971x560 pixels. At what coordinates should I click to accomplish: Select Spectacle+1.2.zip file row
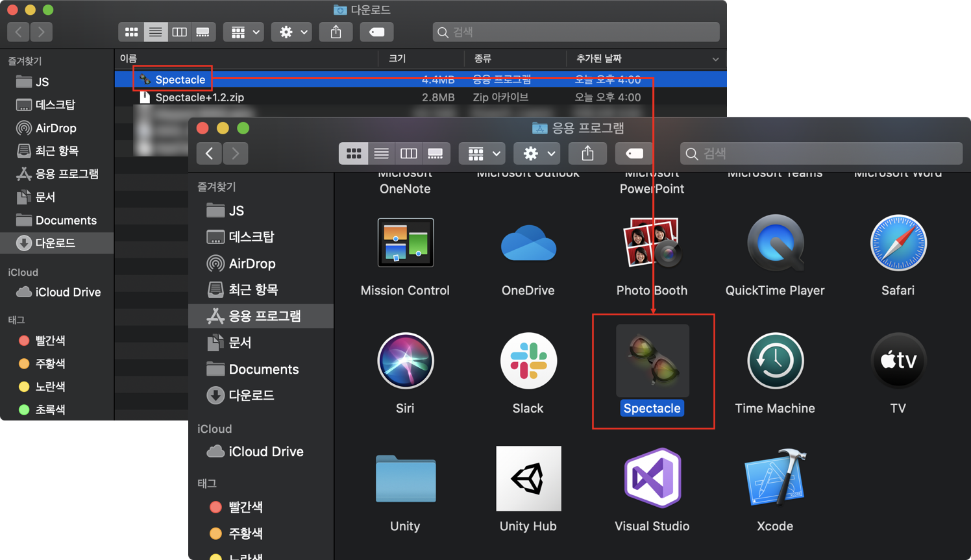(x=421, y=97)
